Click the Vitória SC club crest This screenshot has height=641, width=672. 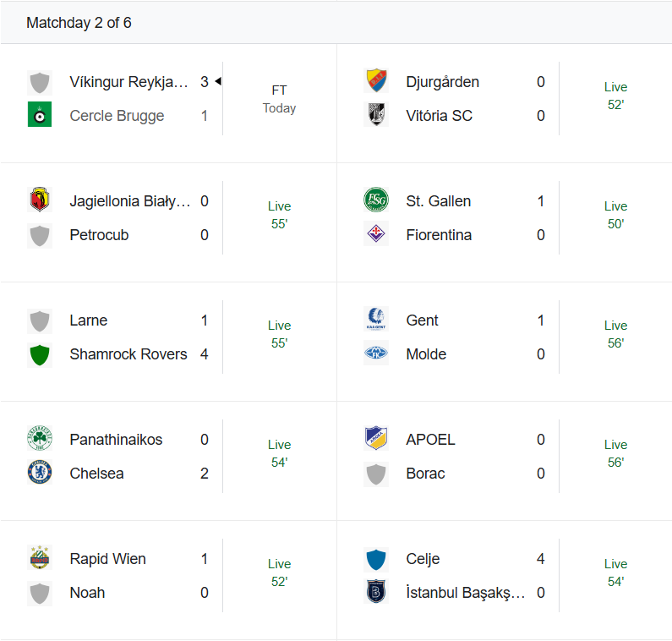tap(376, 115)
